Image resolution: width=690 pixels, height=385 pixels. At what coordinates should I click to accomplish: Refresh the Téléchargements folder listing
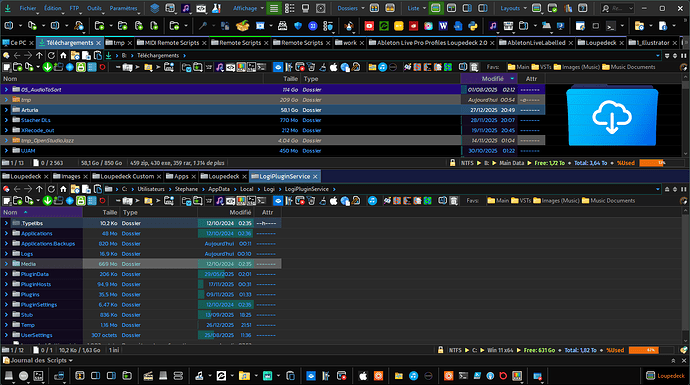[x=51, y=55]
